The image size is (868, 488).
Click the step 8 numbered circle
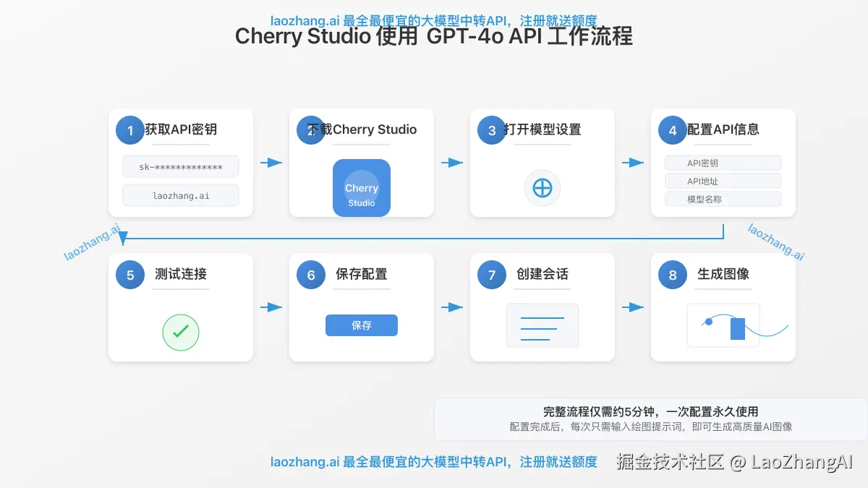[672, 275]
